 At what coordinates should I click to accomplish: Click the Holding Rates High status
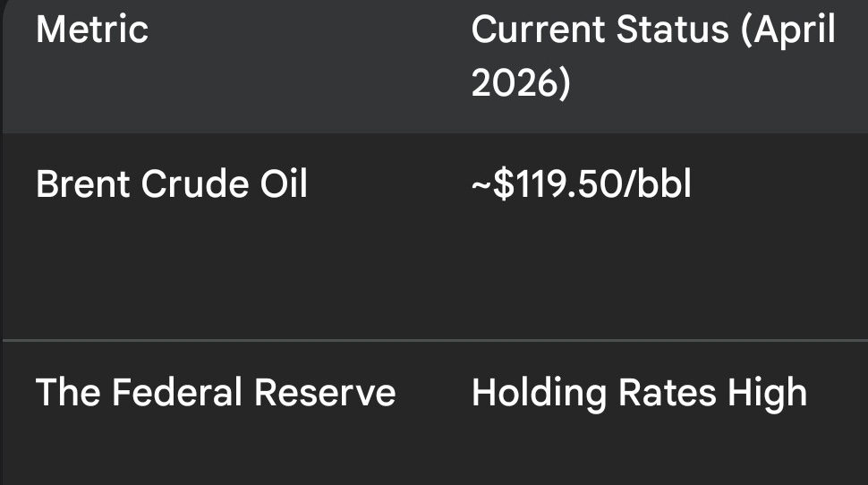tap(640, 395)
